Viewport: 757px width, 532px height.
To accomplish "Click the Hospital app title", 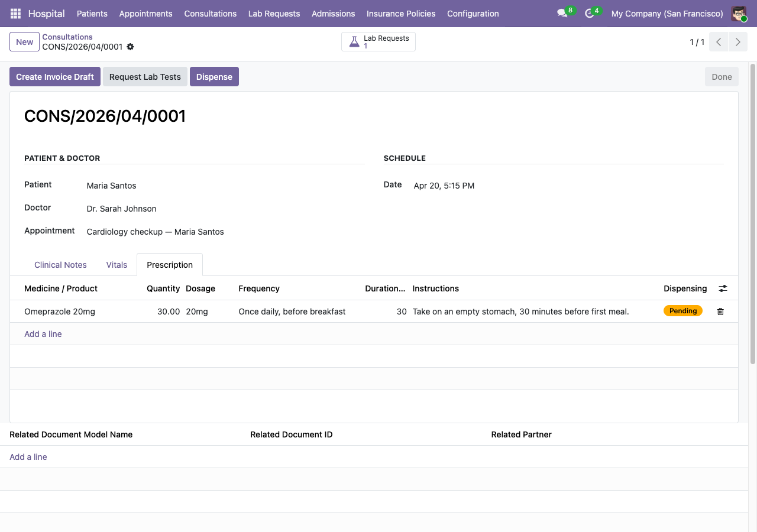I will click(46, 14).
